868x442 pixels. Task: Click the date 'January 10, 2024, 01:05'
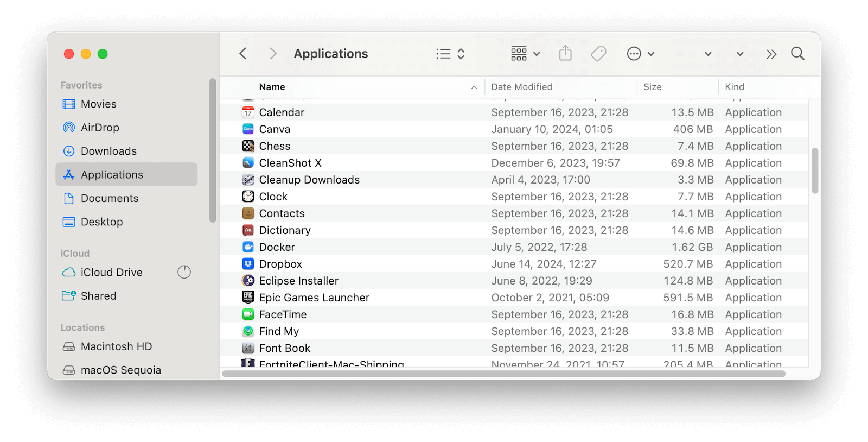point(552,129)
